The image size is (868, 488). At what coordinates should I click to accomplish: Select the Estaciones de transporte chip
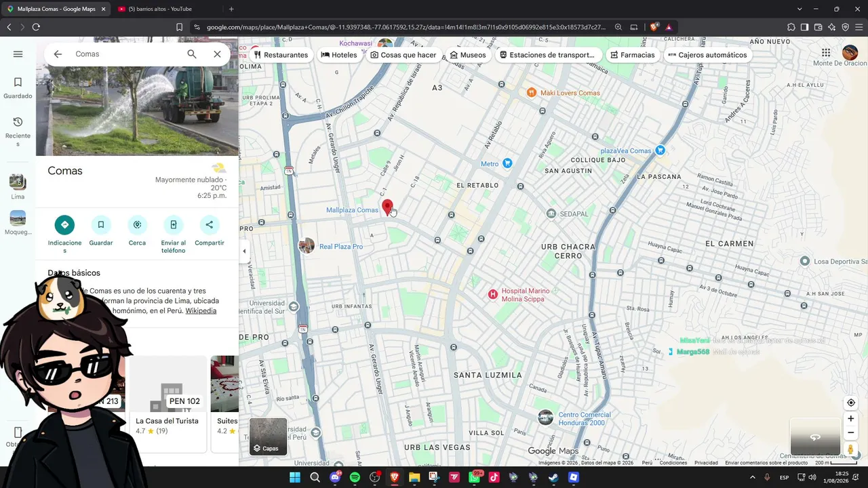[547, 55]
